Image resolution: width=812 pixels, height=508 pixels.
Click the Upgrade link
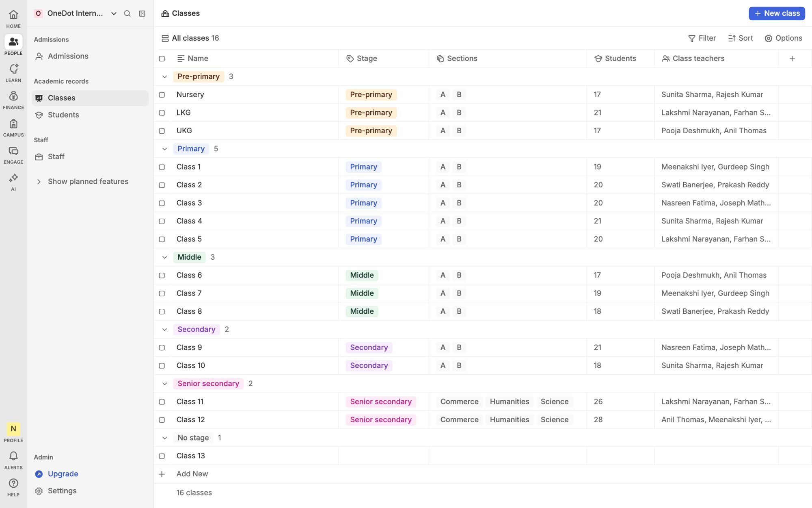[x=63, y=474]
